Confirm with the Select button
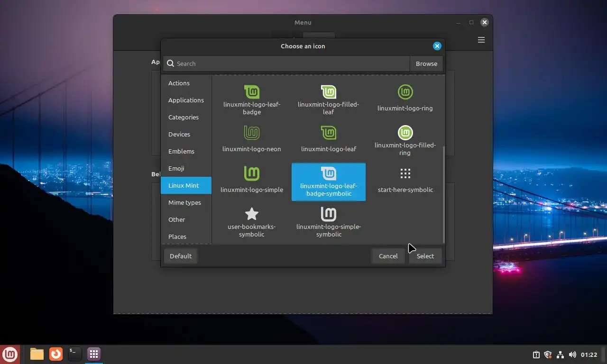Image resolution: width=607 pixels, height=364 pixels. 425,256
